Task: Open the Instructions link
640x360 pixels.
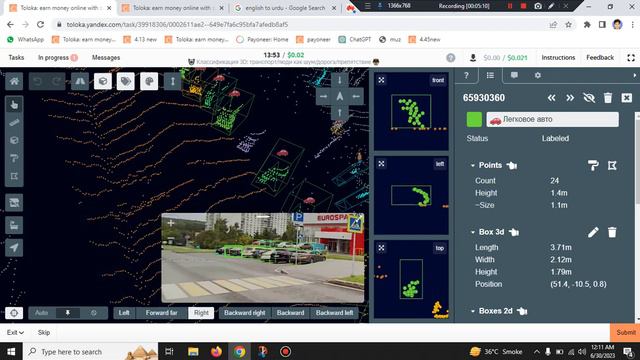Action: [x=558, y=58]
